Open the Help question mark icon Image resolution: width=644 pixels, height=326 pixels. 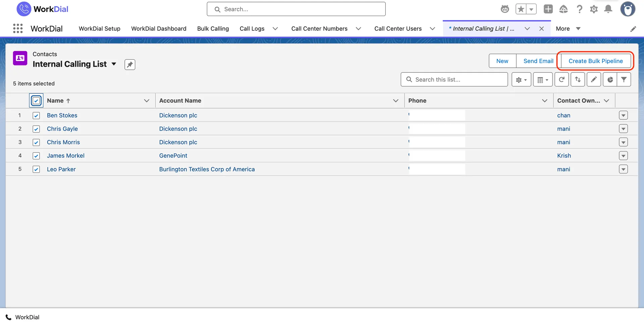[x=579, y=9]
